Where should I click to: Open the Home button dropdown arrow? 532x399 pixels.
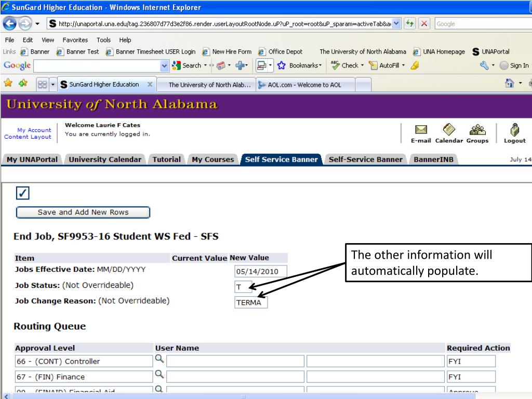tap(520, 83)
